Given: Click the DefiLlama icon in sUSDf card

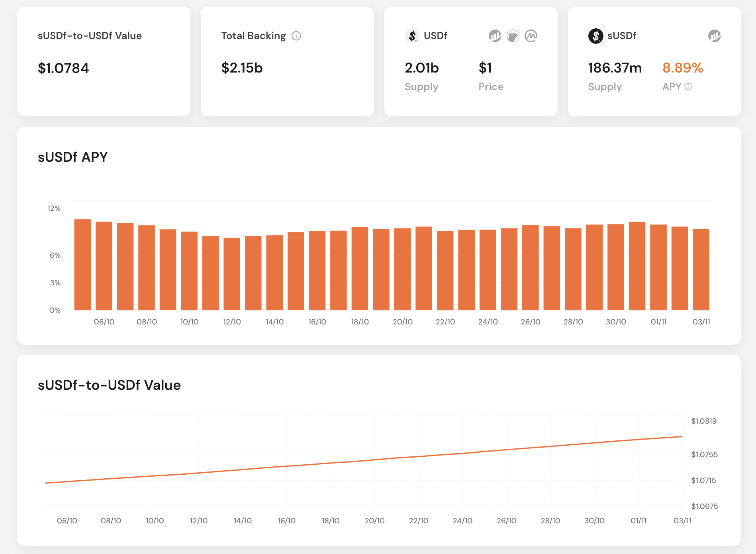Looking at the screenshot, I should (x=714, y=36).
